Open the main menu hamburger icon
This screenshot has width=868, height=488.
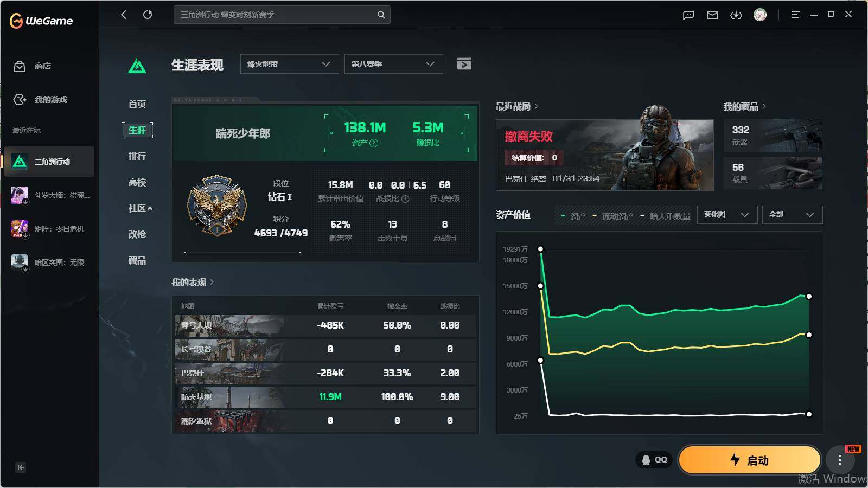[795, 15]
